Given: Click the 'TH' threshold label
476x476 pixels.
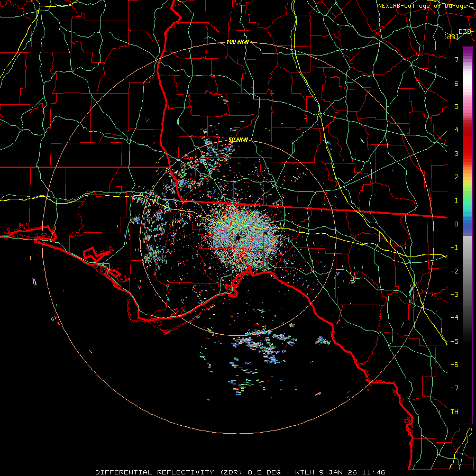Looking at the screenshot, I should point(454,412).
